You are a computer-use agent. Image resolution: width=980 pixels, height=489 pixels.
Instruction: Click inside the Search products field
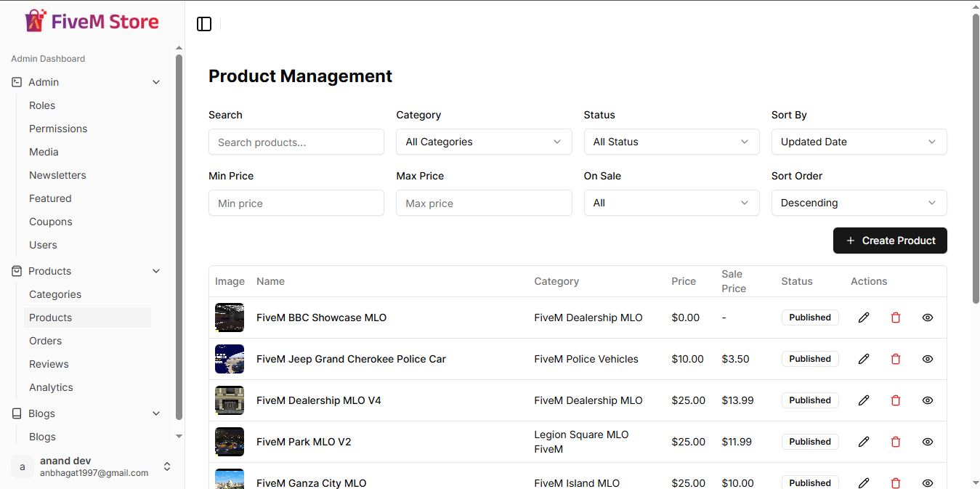point(296,142)
